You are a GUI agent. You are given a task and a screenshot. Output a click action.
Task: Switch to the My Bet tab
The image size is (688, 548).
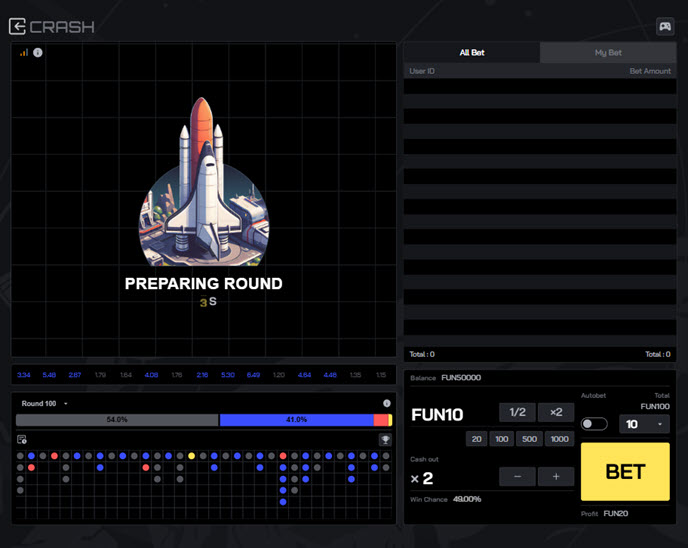click(608, 53)
